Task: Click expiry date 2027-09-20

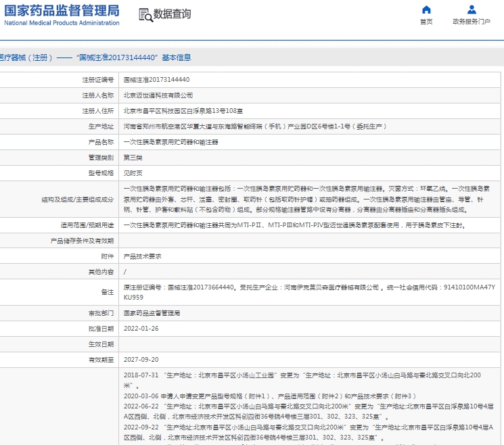Action: coord(141,360)
